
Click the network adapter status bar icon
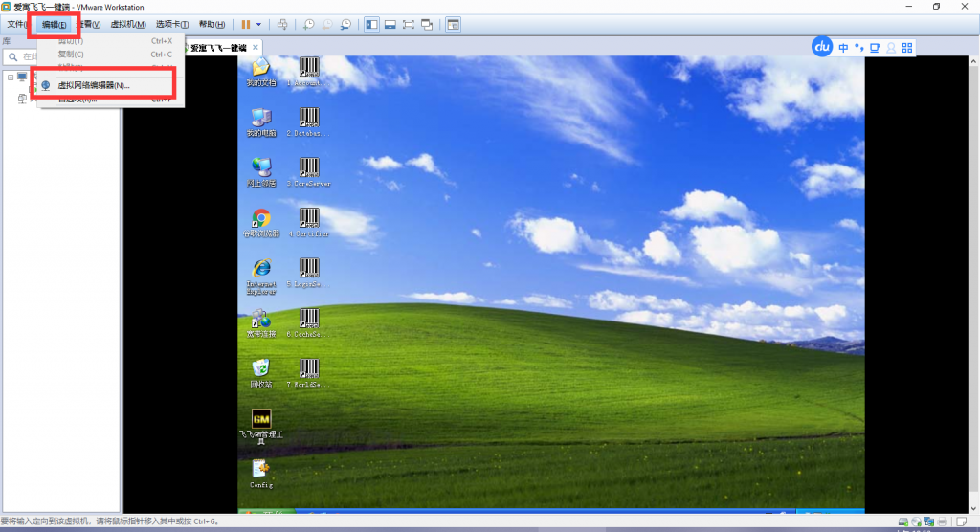coord(929,521)
